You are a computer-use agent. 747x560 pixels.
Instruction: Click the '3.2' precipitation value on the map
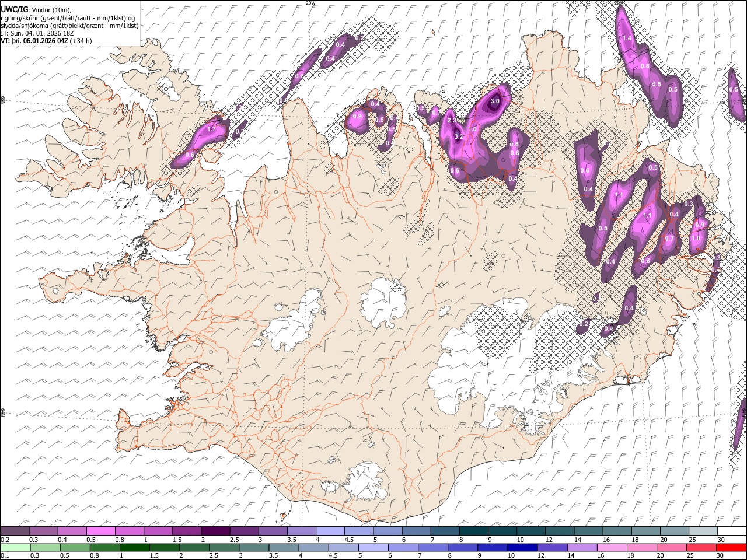[x=458, y=136]
